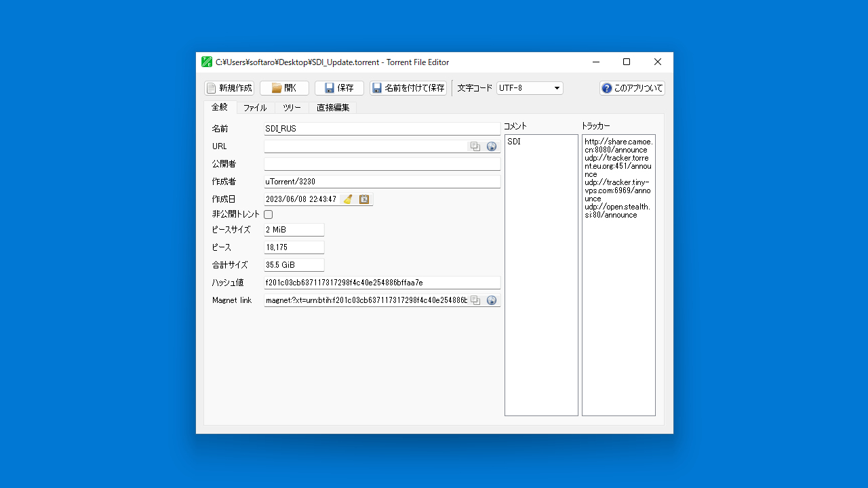Close the Torrent File Editor window
Image resolution: width=868 pixels, height=488 pixels.
pos(658,62)
